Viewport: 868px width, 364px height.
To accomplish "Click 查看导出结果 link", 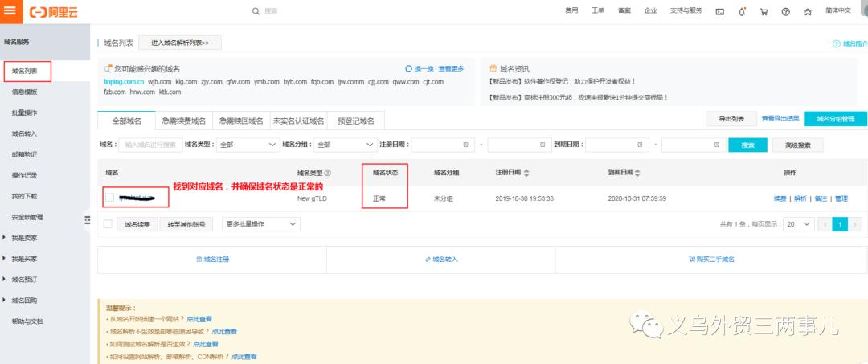I will [780, 118].
